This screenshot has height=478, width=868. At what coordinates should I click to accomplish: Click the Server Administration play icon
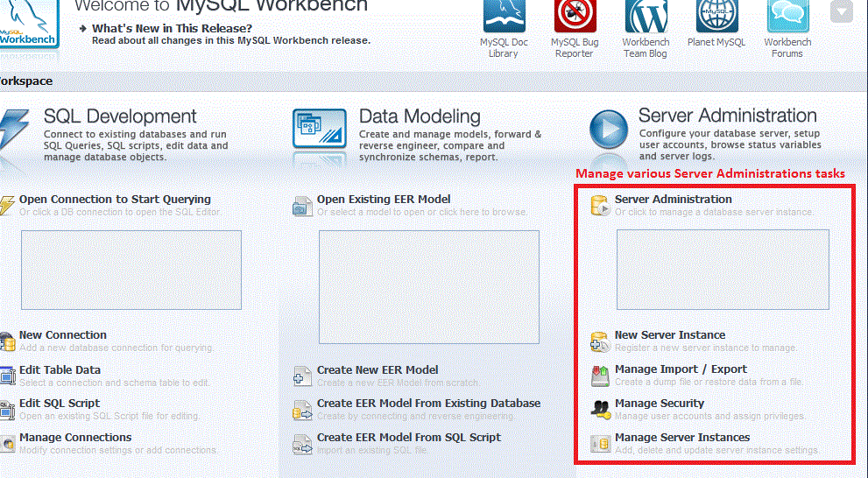pos(609,129)
